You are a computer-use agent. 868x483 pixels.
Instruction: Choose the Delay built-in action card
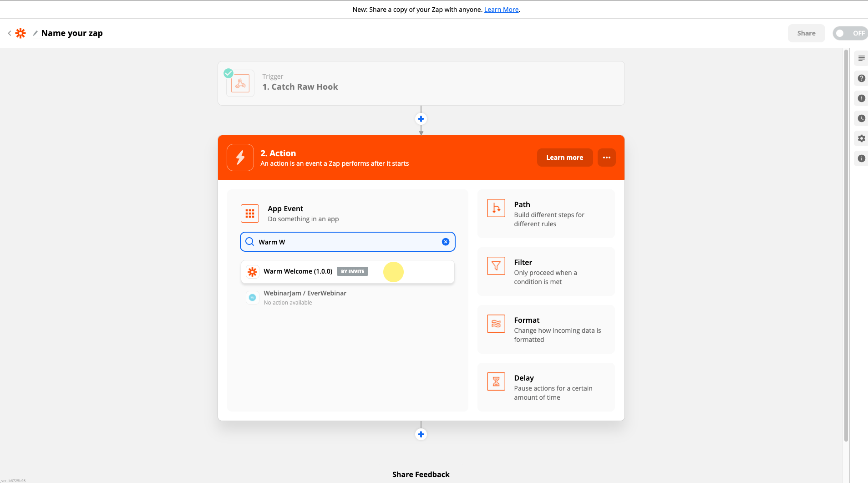tap(546, 387)
